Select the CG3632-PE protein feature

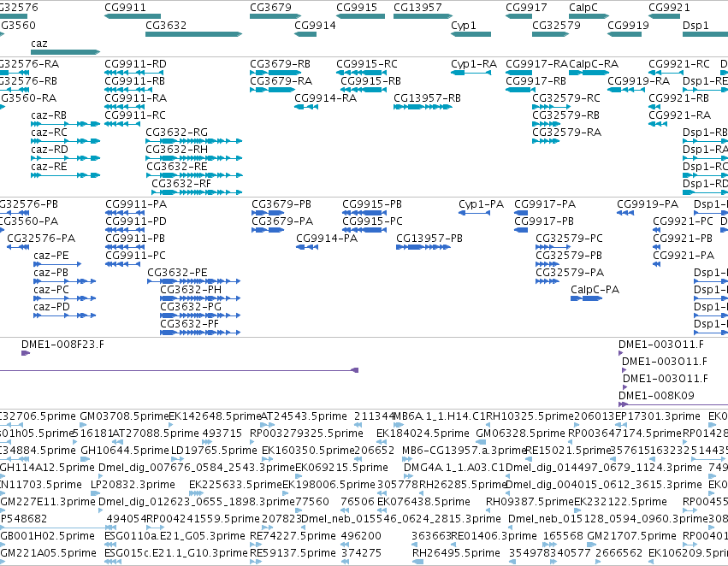pos(194,281)
